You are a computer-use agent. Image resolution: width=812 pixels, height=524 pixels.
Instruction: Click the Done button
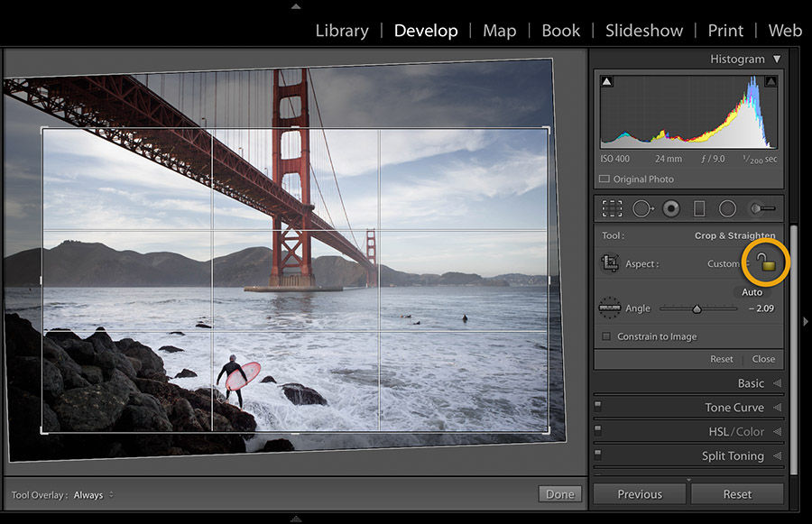[x=559, y=493]
